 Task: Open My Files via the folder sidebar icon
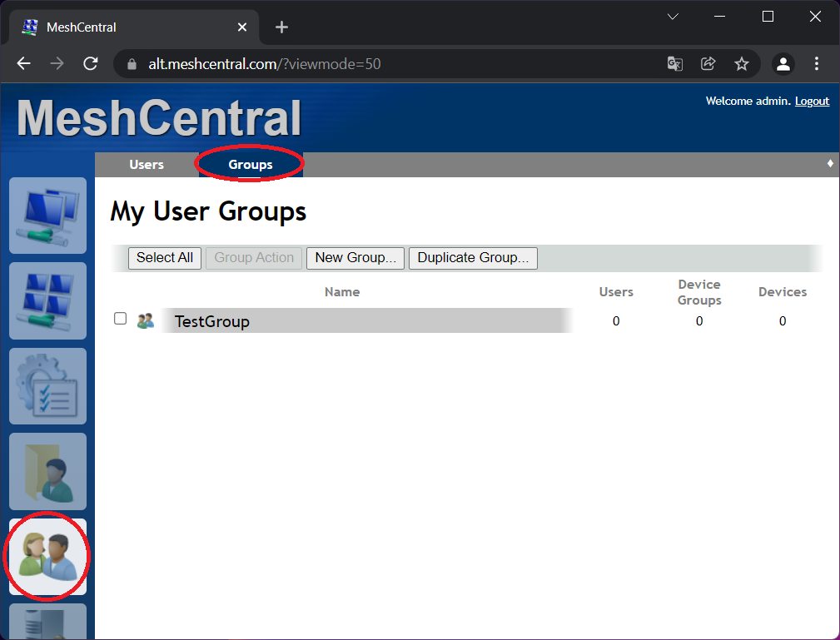(x=47, y=471)
